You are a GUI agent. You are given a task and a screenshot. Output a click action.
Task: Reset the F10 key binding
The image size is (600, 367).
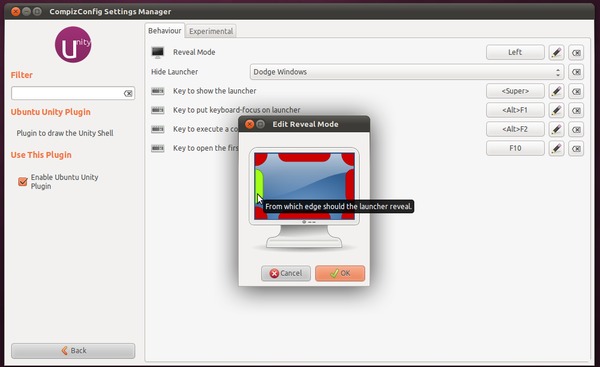(x=576, y=148)
